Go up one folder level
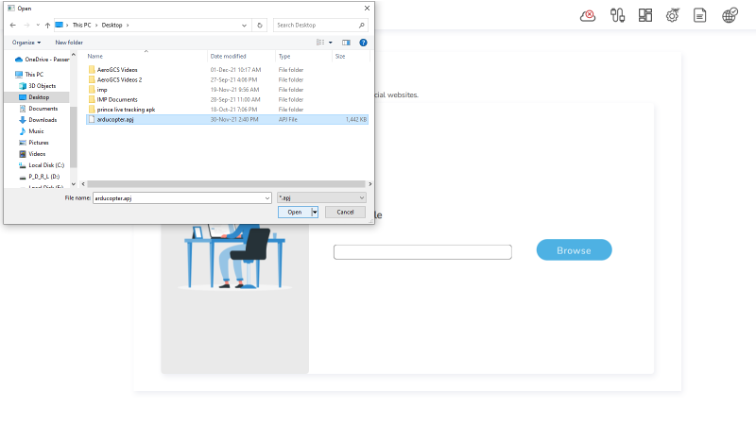 (47, 25)
